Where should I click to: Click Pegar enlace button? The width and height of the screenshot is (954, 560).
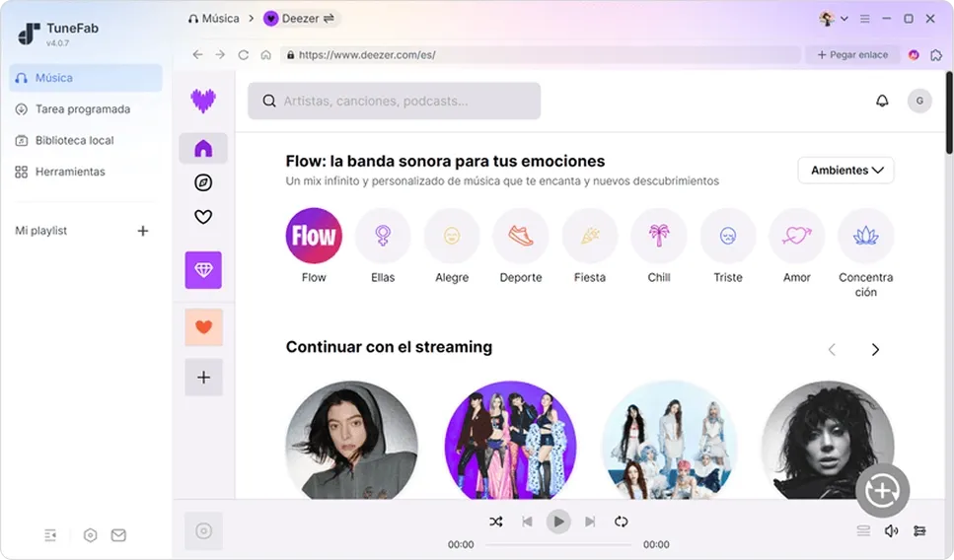click(x=852, y=55)
